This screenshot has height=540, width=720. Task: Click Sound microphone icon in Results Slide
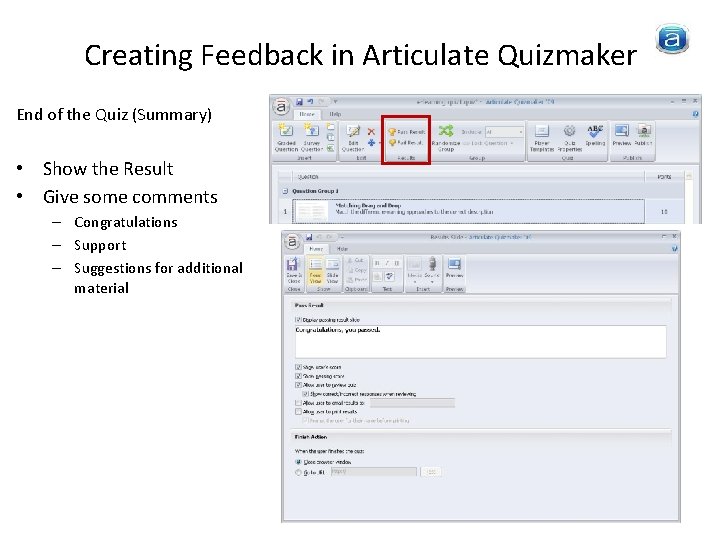click(432, 268)
